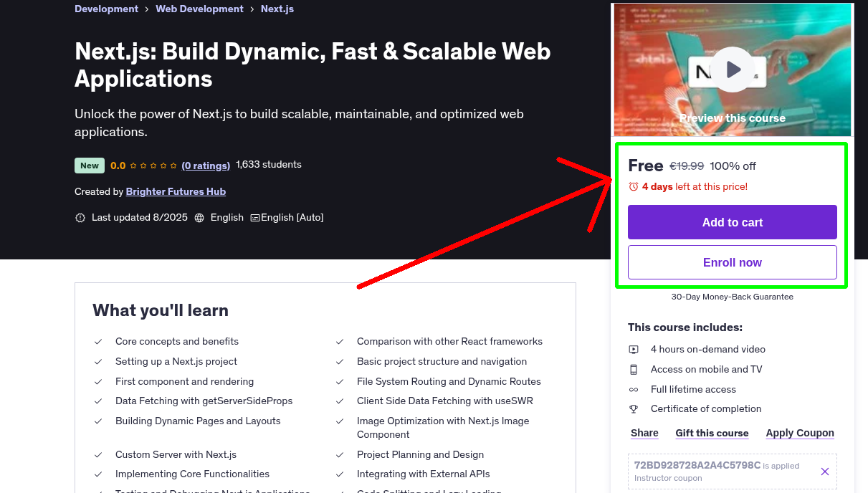
Task: Click 'Access on mobile and TV' text
Action: [x=707, y=370]
